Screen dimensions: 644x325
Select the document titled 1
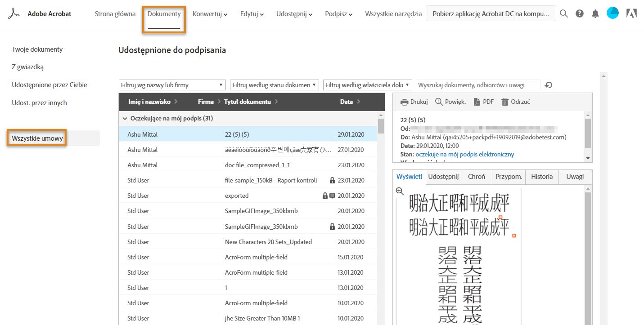(248, 288)
